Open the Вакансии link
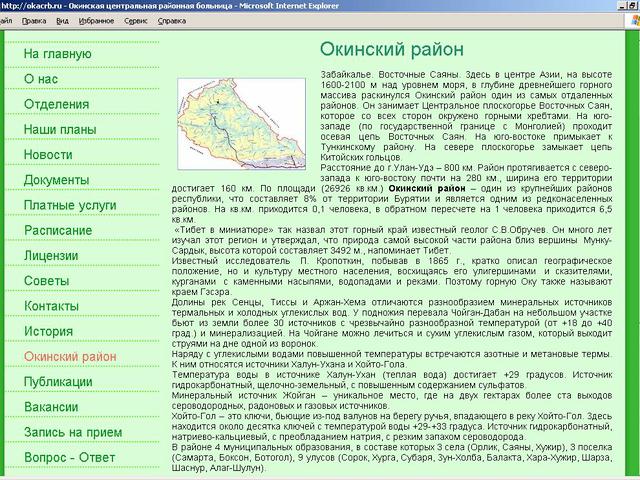This screenshot has height=480, width=640. pyautogui.click(x=51, y=407)
